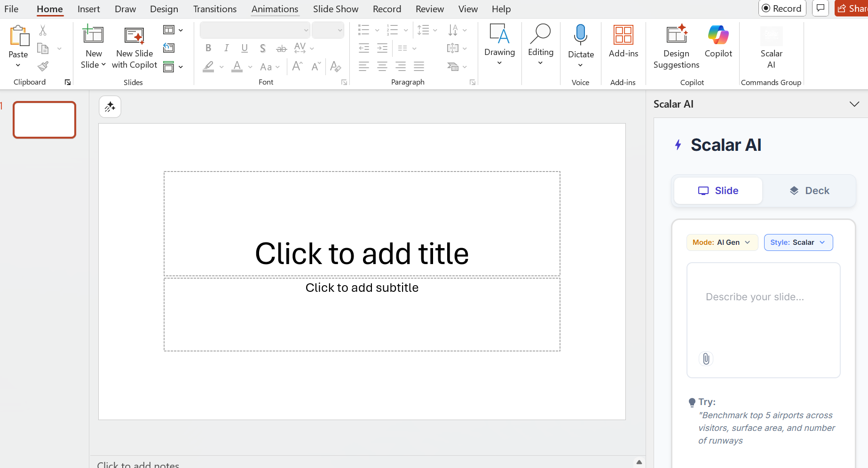Click the Scalar AI ribbon button
This screenshot has height=468, width=868.
[771, 46]
